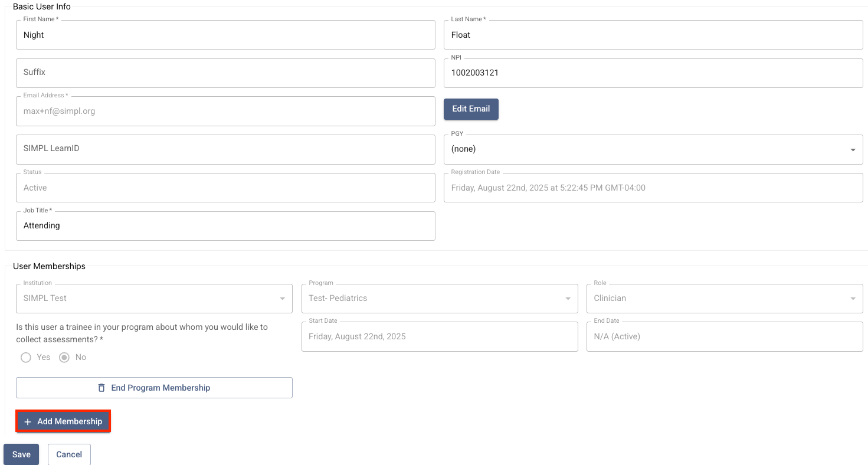This screenshot has height=465, width=868.
Task: Click the empty Suffix field
Action: tap(225, 73)
